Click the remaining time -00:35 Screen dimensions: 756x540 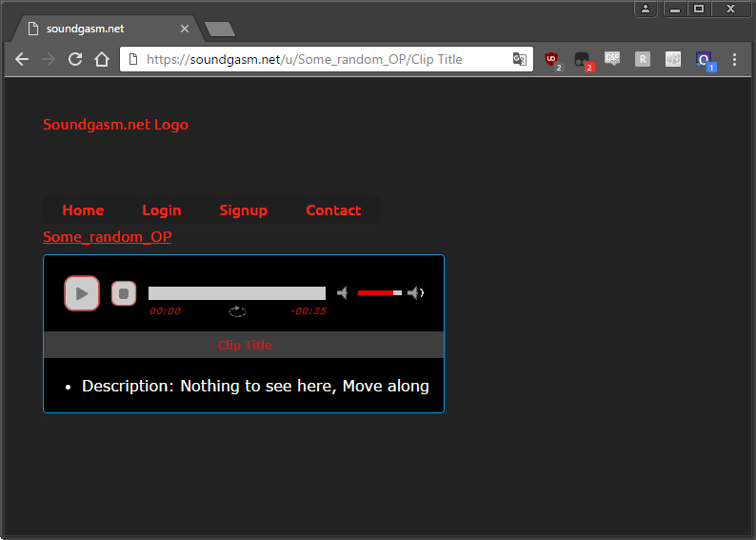tap(308, 311)
